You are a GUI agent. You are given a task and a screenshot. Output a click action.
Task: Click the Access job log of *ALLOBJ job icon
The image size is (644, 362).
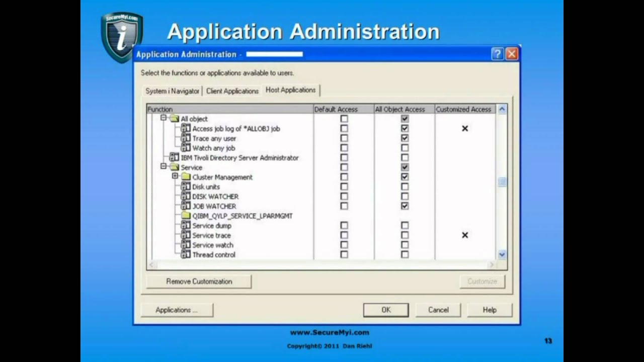click(x=186, y=129)
